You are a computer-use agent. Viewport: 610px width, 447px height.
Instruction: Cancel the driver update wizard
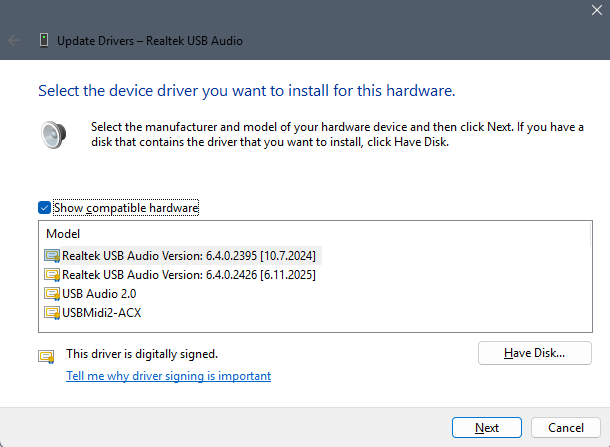(x=566, y=428)
